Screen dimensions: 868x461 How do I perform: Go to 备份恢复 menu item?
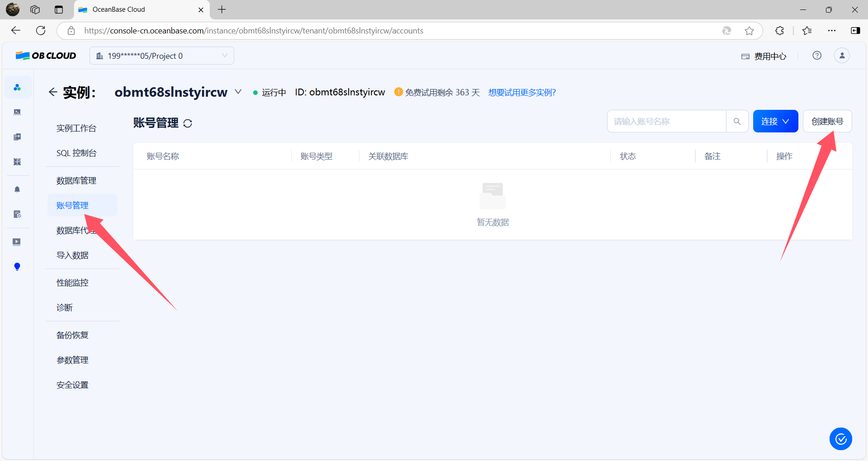tap(72, 335)
